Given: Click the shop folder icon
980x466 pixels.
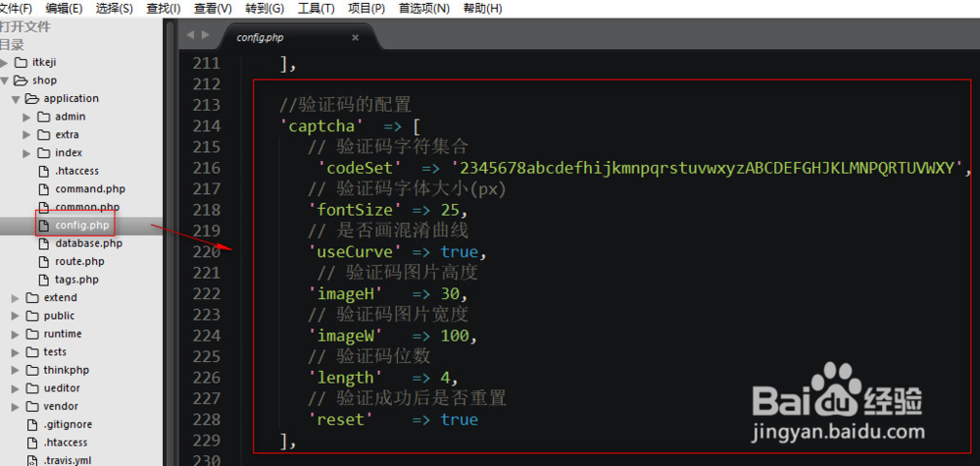Looking at the screenshot, I should 21,80.
